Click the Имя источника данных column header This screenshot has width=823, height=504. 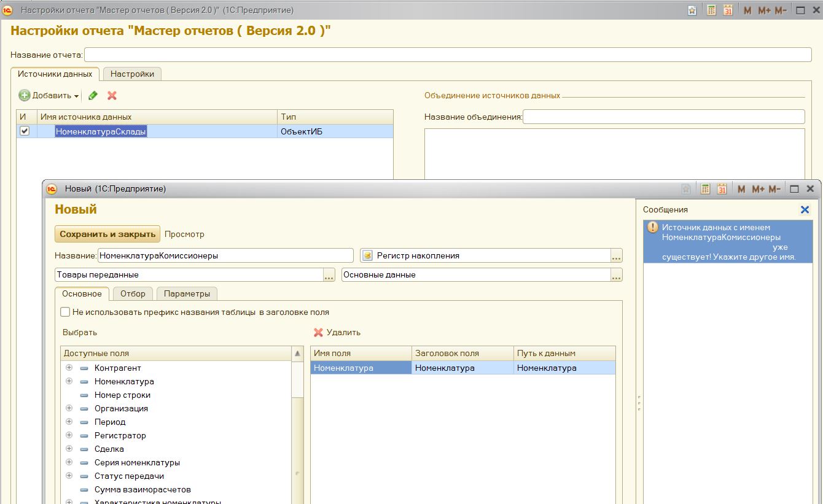(158, 117)
